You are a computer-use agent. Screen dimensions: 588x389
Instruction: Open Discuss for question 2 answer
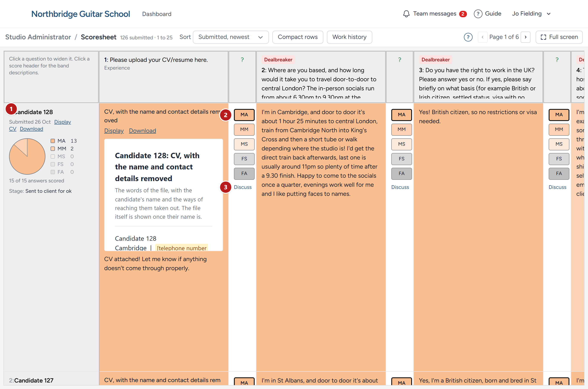400,187
